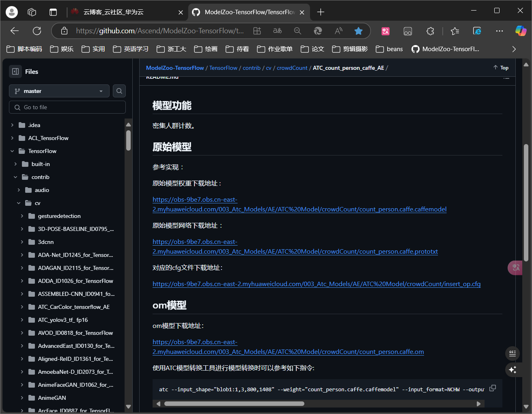Toggle the favorite star for this page

[358, 31]
